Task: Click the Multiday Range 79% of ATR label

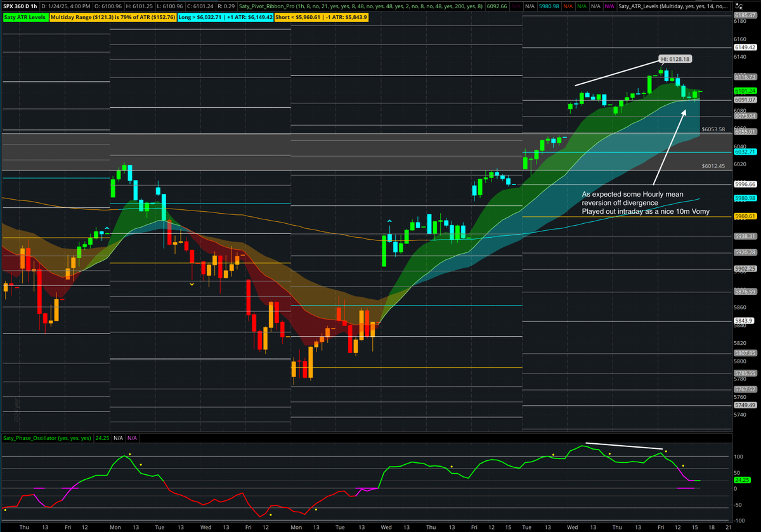Action: pos(114,17)
